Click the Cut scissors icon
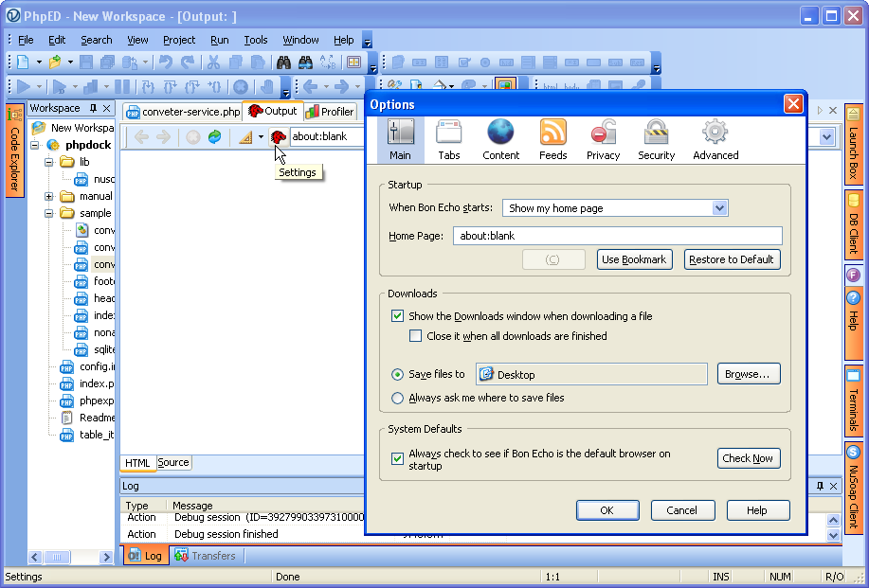The height and width of the screenshot is (588, 869). pyautogui.click(x=213, y=62)
